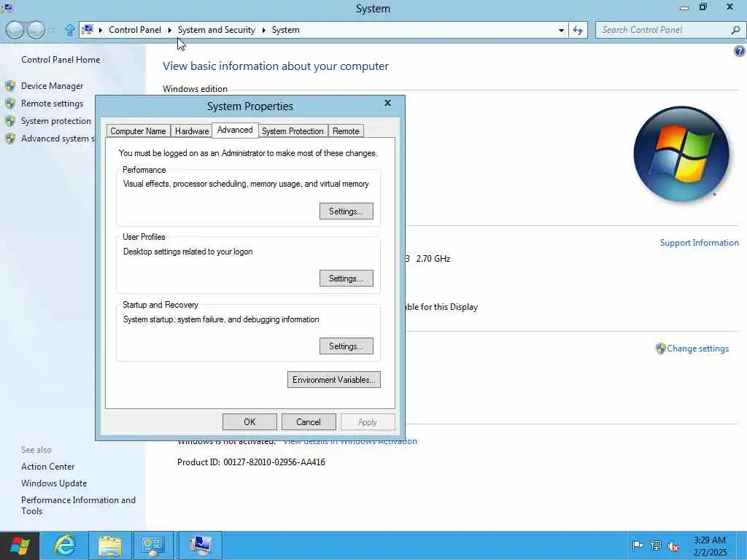Click the shield icon next to System protection
This screenshot has height=560, width=747.
(x=10, y=121)
